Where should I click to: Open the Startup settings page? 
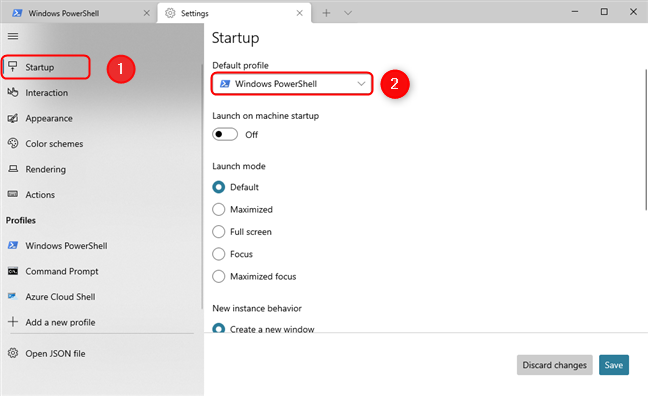click(x=45, y=67)
